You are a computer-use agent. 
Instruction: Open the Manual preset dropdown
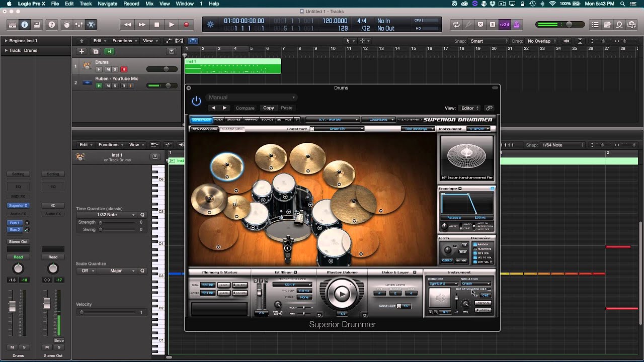(x=251, y=98)
